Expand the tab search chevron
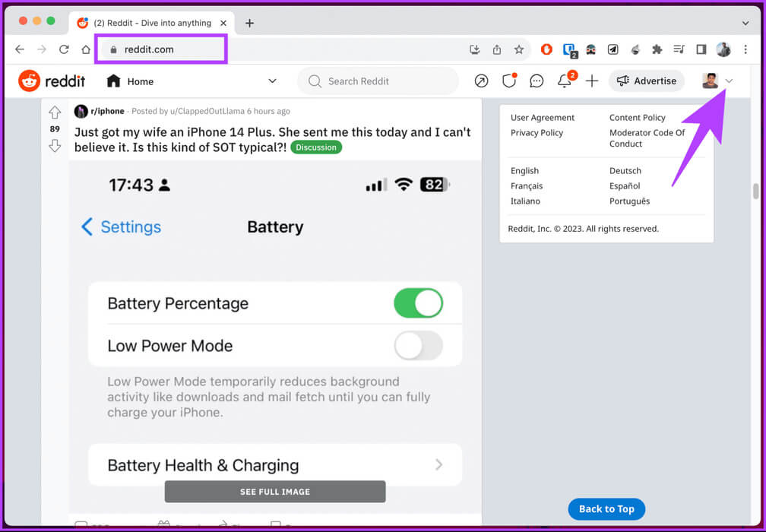 [745, 23]
